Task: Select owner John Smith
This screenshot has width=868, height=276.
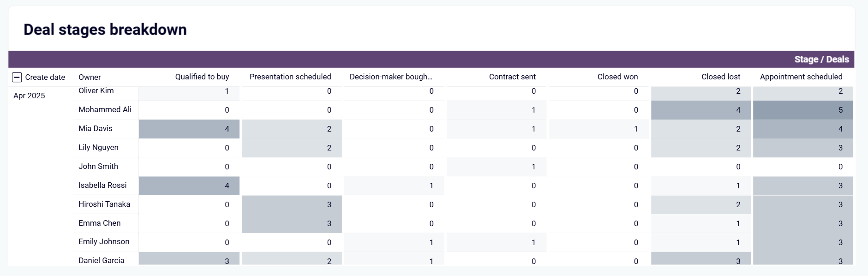Action: 98,166
